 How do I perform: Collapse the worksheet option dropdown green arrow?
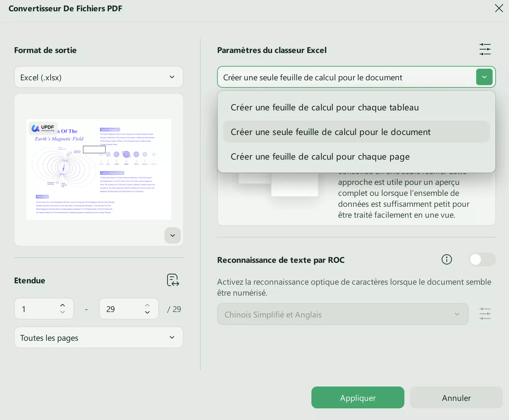pyautogui.click(x=484, y=77)
